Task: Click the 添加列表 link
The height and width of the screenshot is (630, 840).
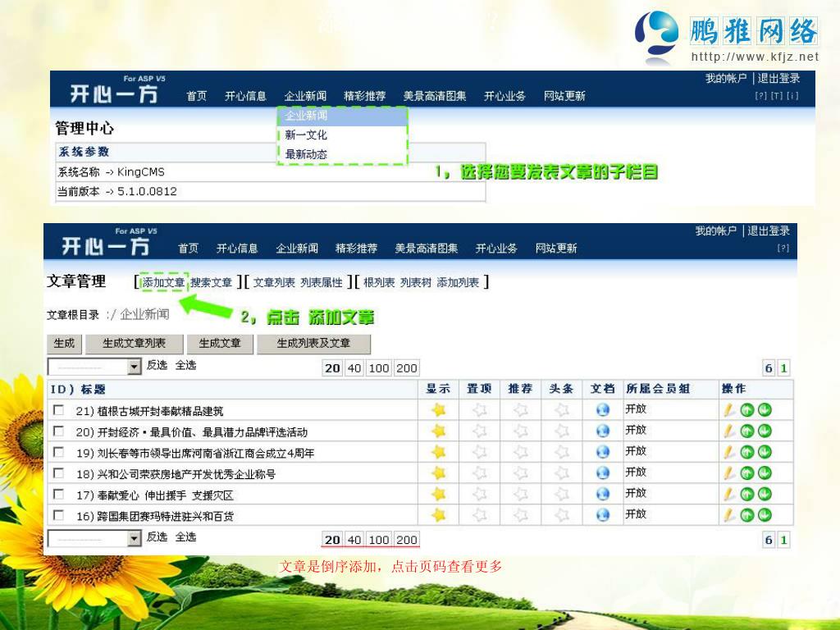Action: click(x=458, y=282)
